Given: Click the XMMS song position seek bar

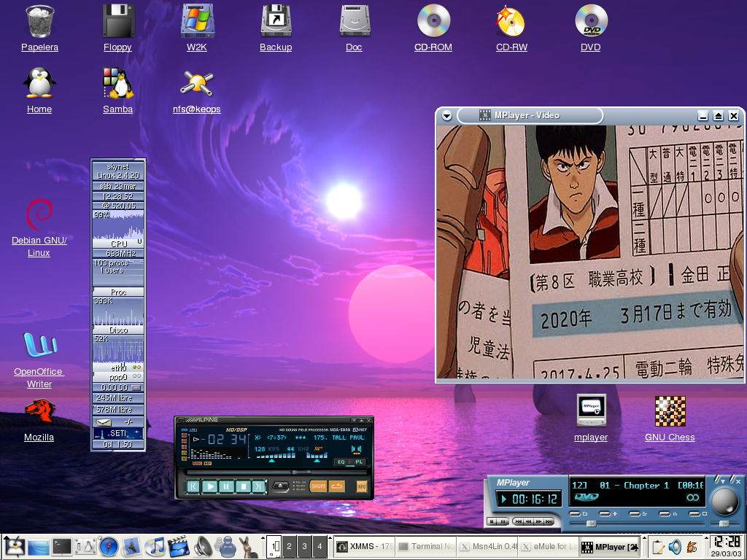Looking at the screenshot, I should pos(277,472).
